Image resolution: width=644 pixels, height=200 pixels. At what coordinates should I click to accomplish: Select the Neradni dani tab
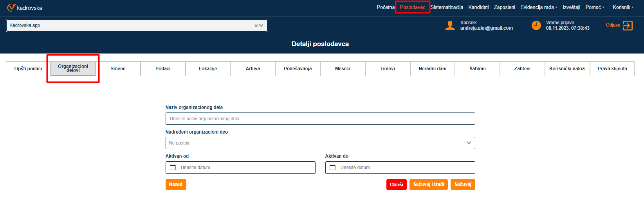coord(432,69)
